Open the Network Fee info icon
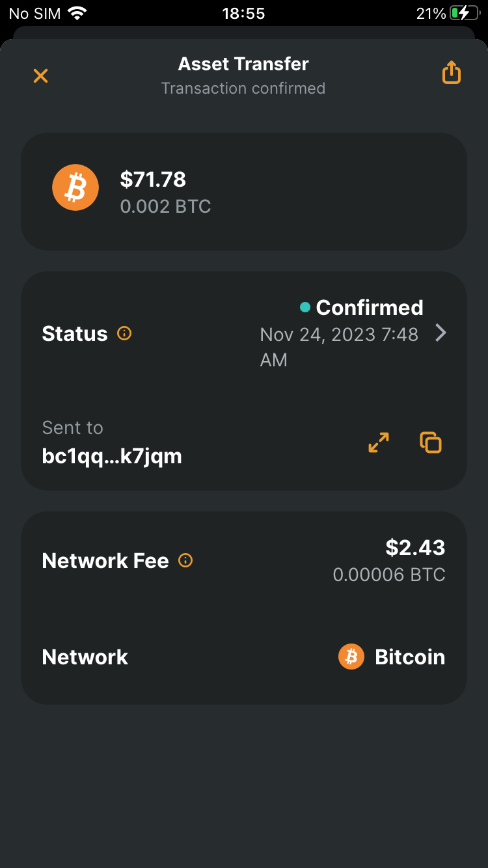The width and height of the screenshot is (488, 868). (x=185, y=560)
